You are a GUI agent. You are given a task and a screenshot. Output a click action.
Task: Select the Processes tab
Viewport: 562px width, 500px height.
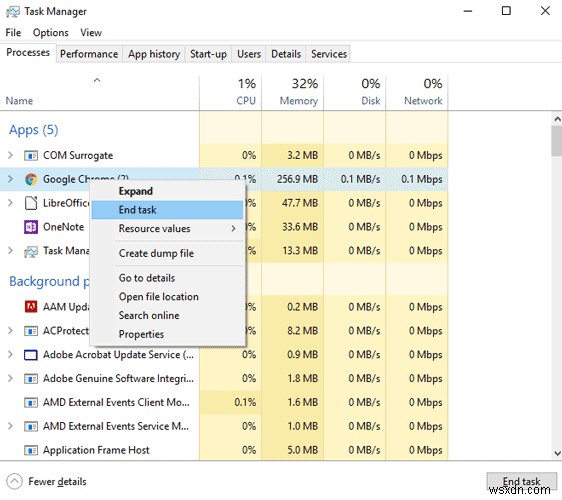click(28, 53)
